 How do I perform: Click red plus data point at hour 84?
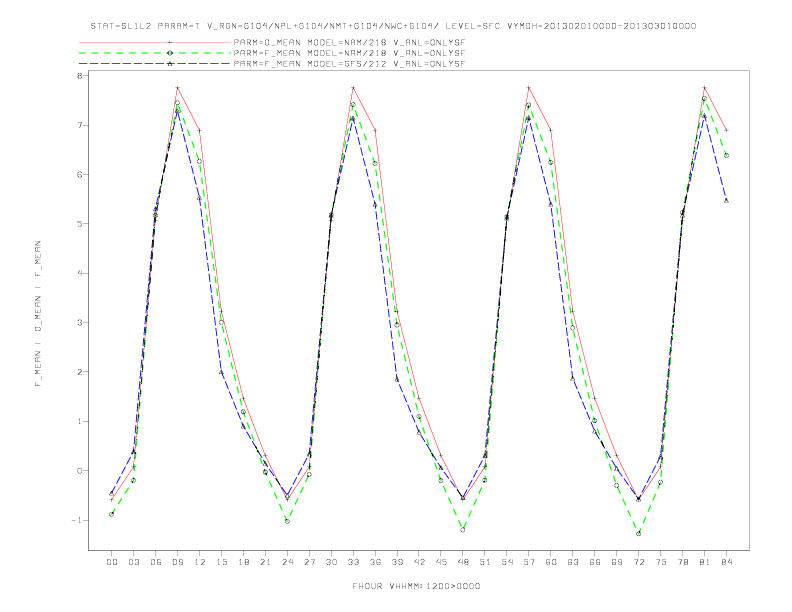click(x=726, y=130)
